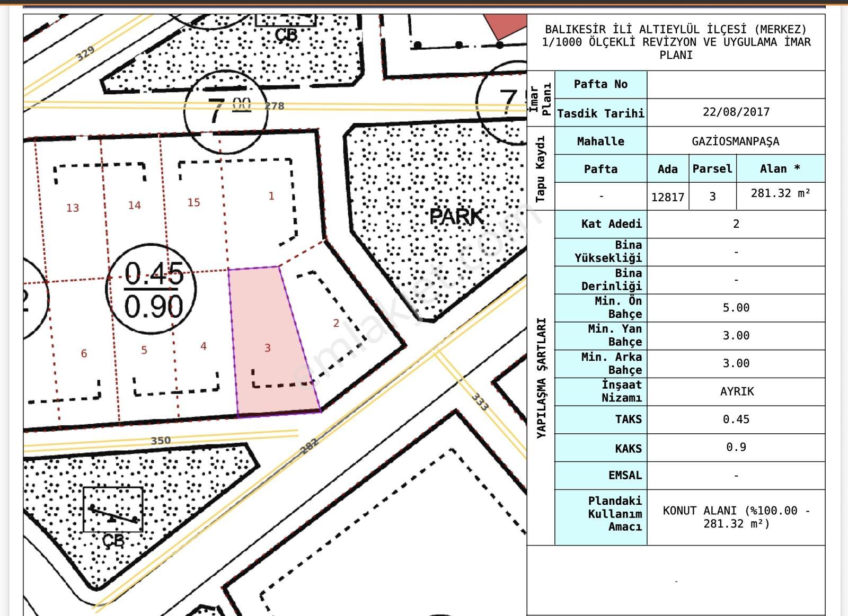Click road label 329
Image resolution: width=848 pixels, height=616 pixels.
85,53
